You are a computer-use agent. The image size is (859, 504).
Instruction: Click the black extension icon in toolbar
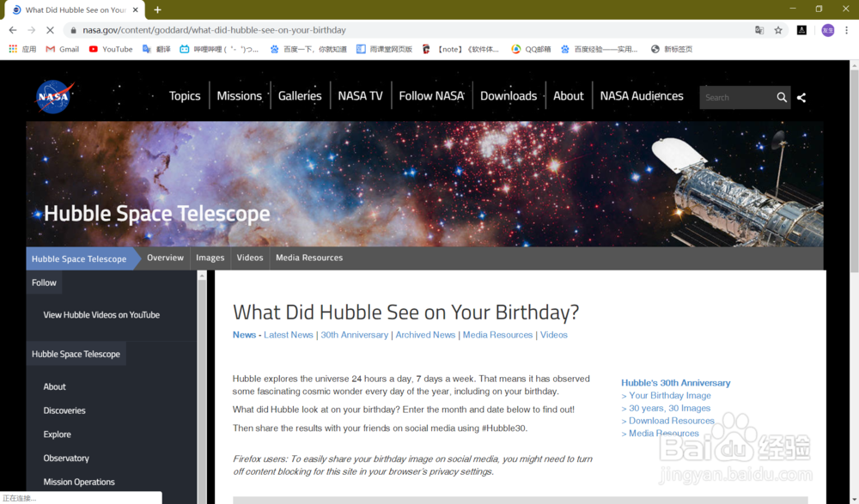(801, 30)
